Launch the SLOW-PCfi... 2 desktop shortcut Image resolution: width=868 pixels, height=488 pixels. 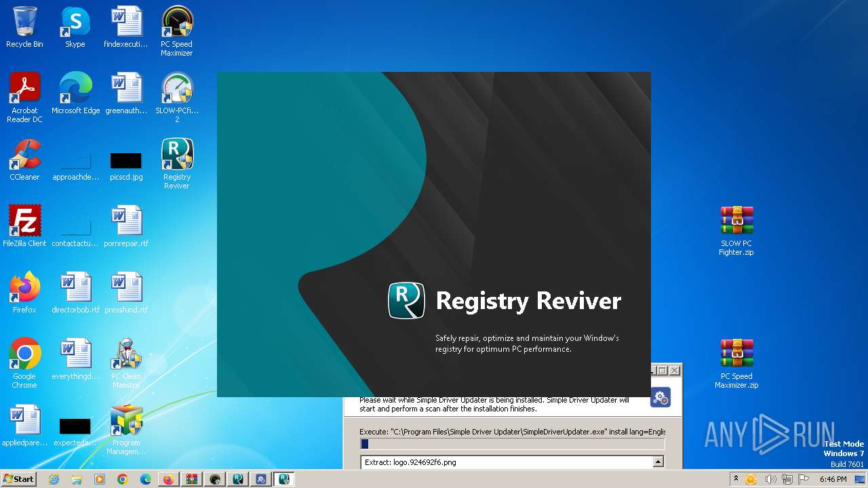click(177, 98)
